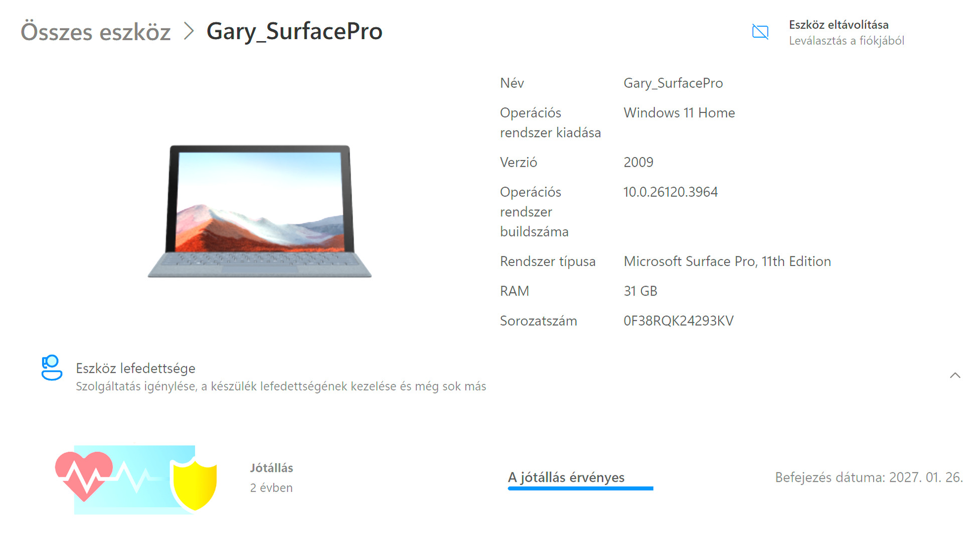The width and height of the screenshot is (980, 538).
Task: Click the Jótállás 2 évben label
Action: click(271, 477)
